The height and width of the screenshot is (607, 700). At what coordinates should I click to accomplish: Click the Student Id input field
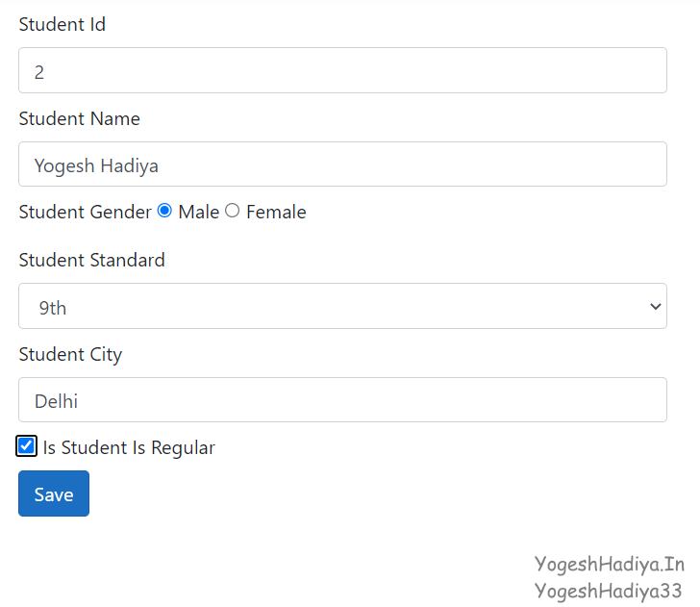tap(342, 71)
